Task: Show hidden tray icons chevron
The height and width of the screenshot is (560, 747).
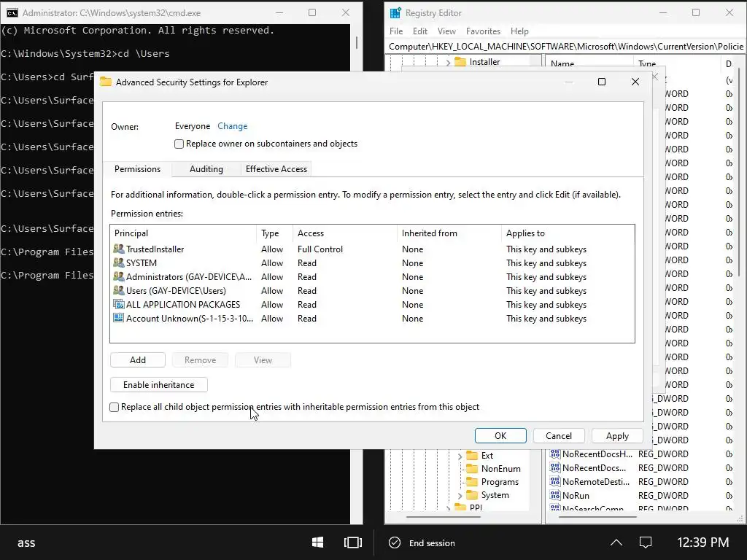Action: pyautogui.click(x=616, y=542)
